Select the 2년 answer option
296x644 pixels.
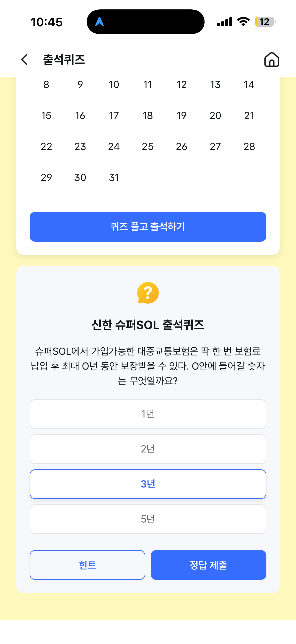(148, 449)
